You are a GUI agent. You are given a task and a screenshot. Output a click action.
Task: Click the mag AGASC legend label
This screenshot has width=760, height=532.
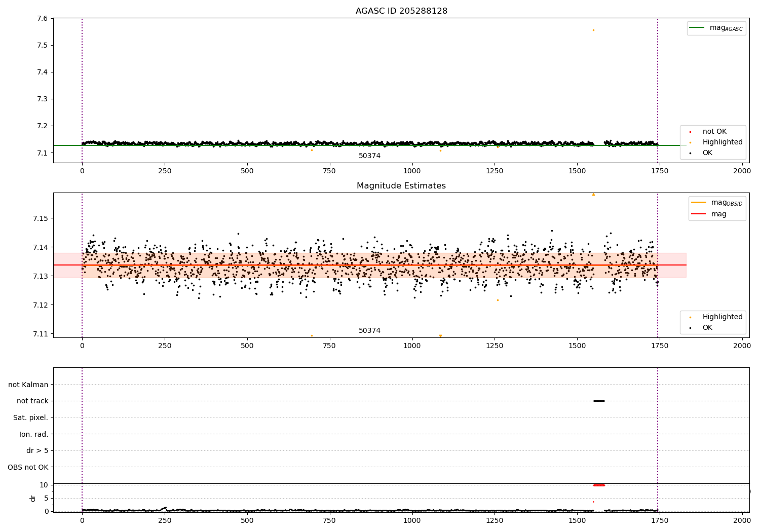point(726,28)
